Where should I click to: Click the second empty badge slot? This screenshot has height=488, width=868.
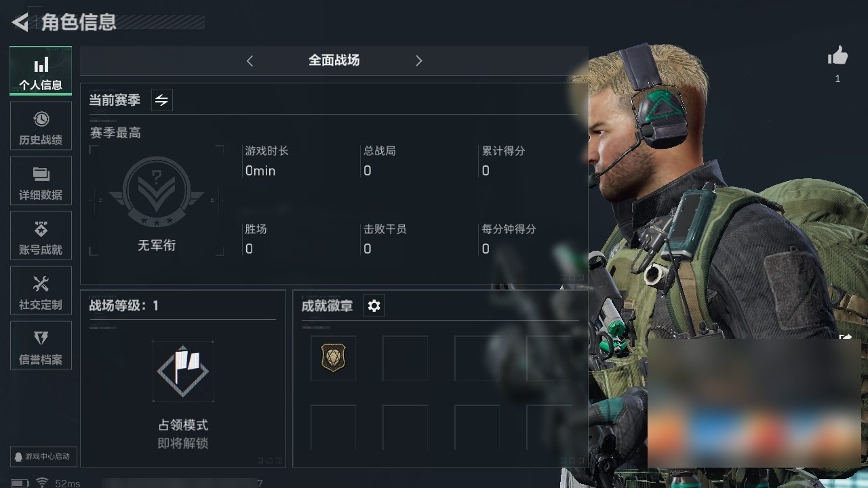coord(477,358)
